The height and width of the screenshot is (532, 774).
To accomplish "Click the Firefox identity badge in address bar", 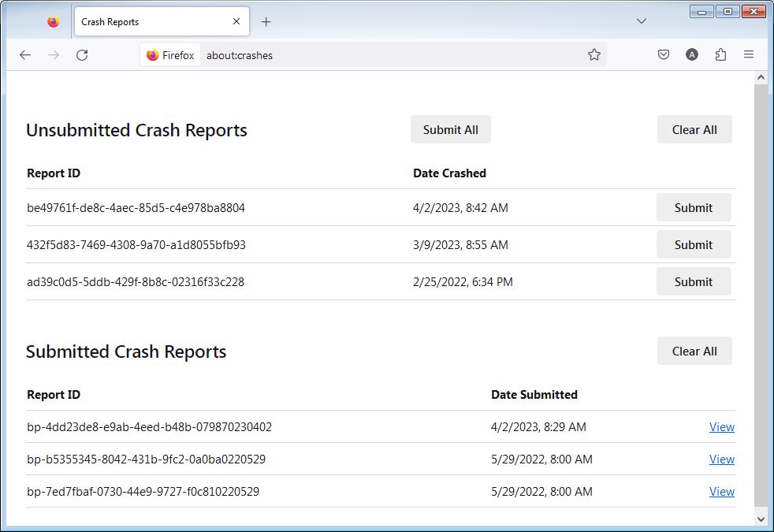I will click(170, 55).
